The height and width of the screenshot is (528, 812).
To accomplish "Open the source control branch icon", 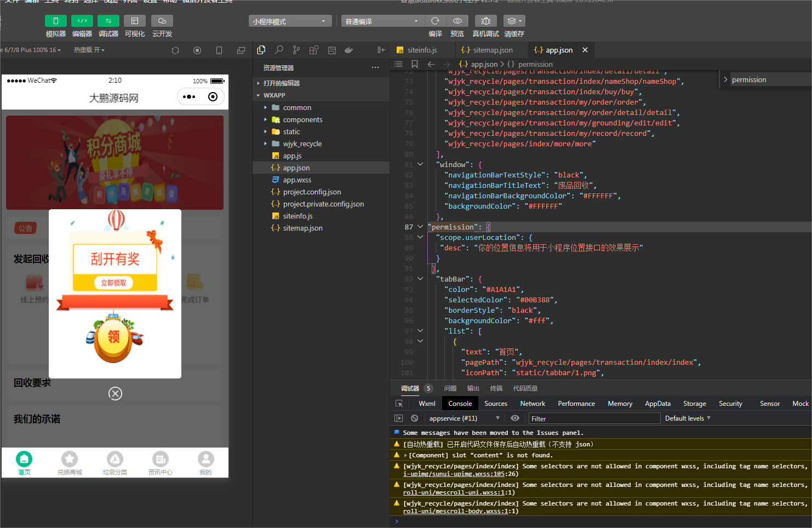I will pyautogui.click(x=296, y=50).
